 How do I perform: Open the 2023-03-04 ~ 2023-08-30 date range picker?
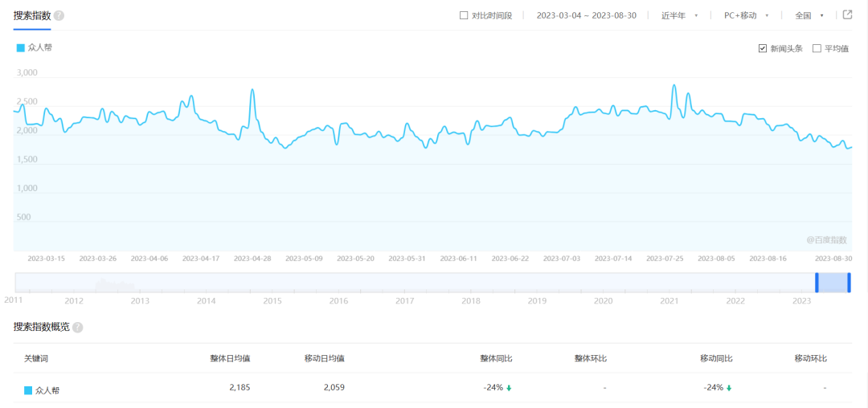point(586,15)
